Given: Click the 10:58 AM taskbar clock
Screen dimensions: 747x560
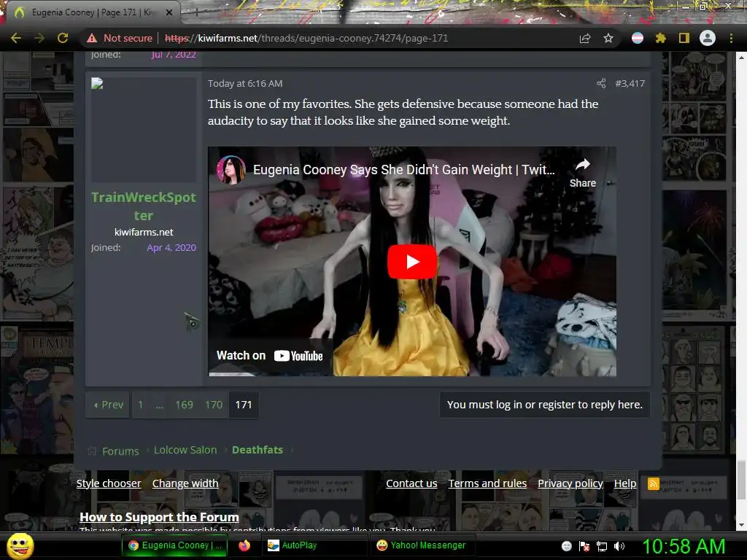Looking at the screenshot, I should pos(684,546).
